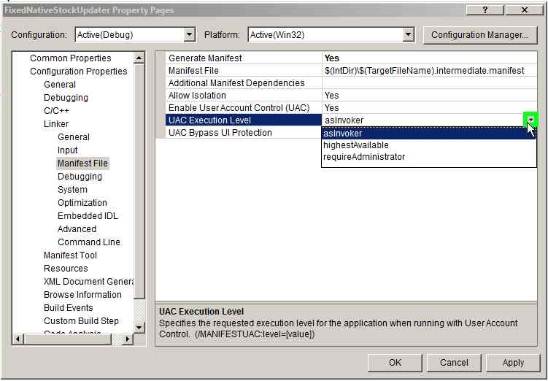Screen dimensions: 548x381
Task: Click tree horizontal scrollbar left arrow
Action: [19, 339]
